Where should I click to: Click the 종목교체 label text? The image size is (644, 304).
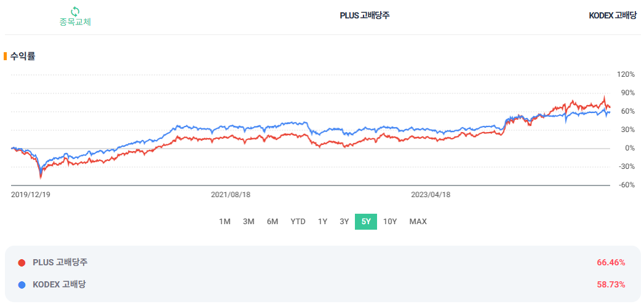[75, 21]
